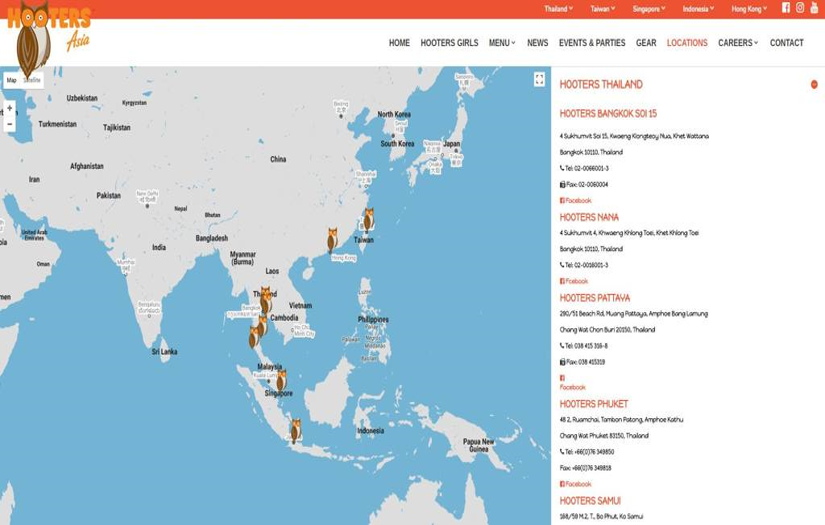Image resolution: width=825 pixels, height=525 pixels.
Task: Select the owl marker at Jakarta, Indonesia
Action: [x=296, y=431]
